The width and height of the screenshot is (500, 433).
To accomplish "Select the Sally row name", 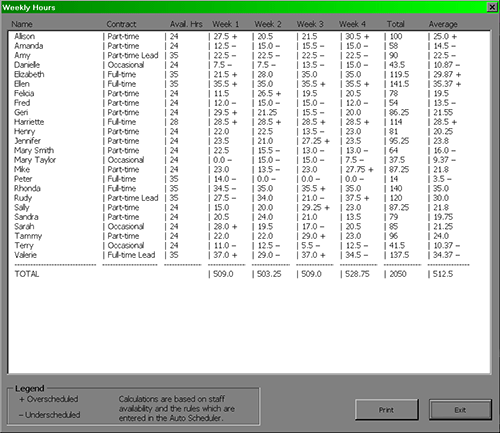I will coord(22,207).
